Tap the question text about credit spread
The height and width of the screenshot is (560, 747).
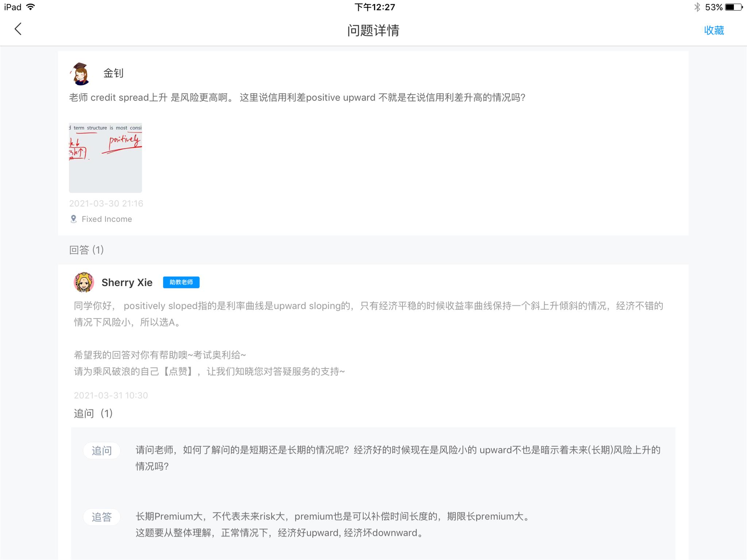tap(297, 98)
